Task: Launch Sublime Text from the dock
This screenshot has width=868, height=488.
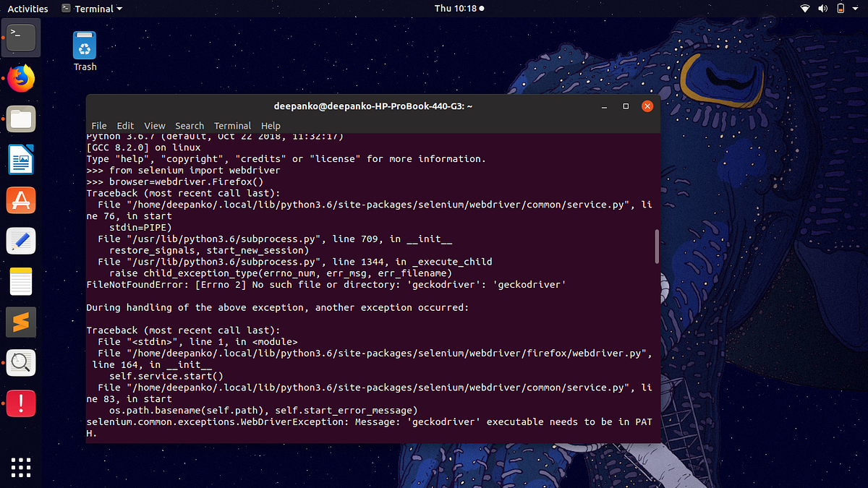Action: point(20,322)
